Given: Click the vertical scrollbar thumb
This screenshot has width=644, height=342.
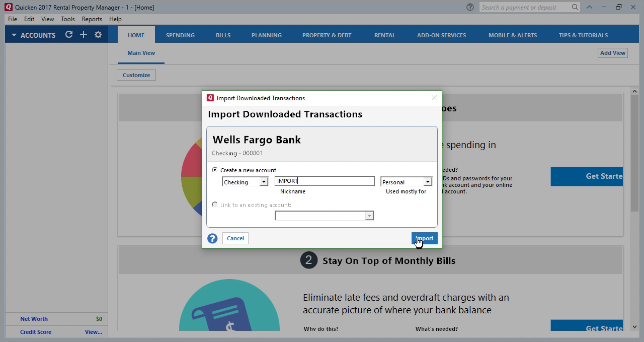Looking at the screenshot, I should tap(634, 153).
